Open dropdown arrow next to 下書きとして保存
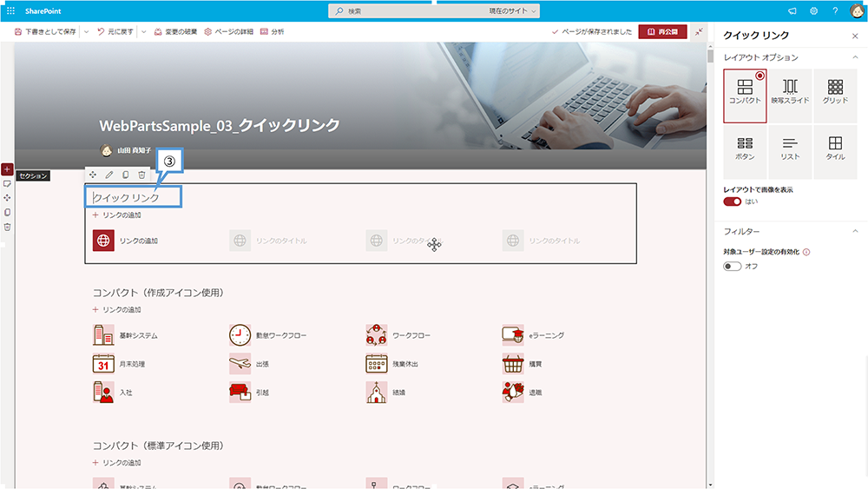This screenshot has width=868, height=489. click(x=86, y=31)
